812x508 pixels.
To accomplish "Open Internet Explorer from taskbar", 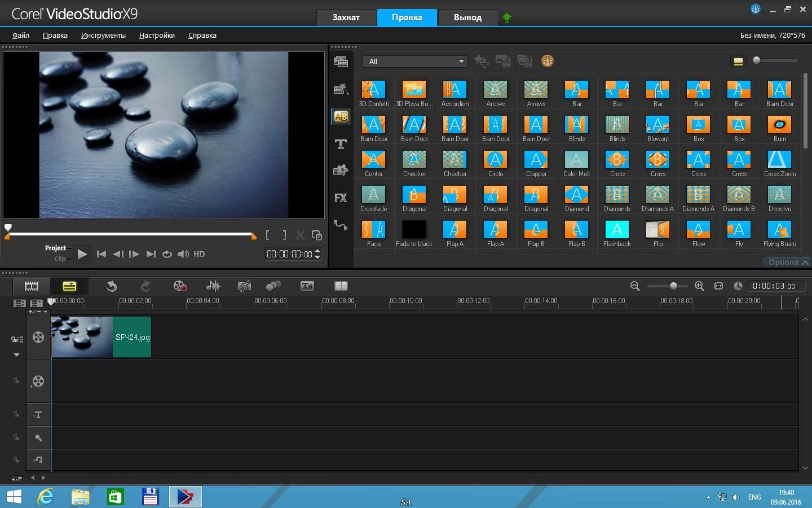I will 46,497.
